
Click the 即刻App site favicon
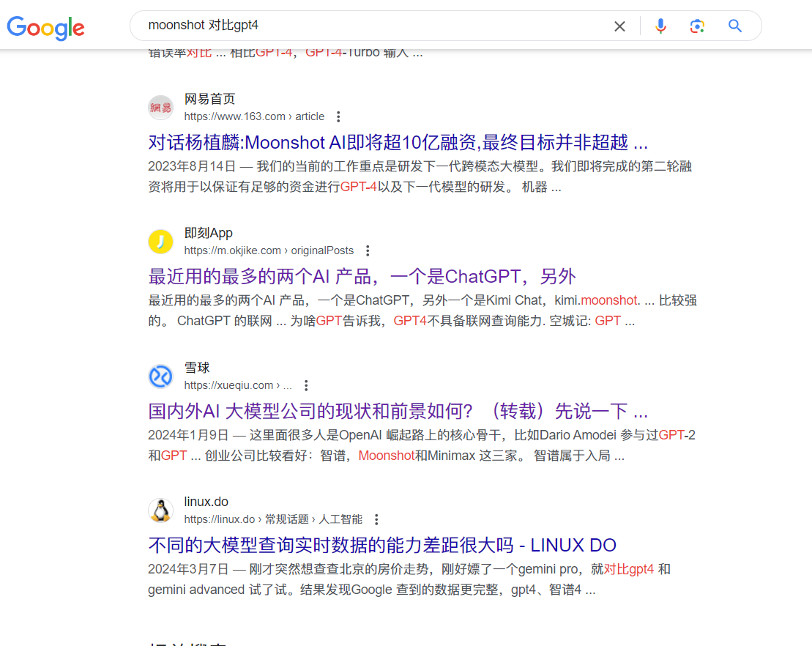pos(160,242)
